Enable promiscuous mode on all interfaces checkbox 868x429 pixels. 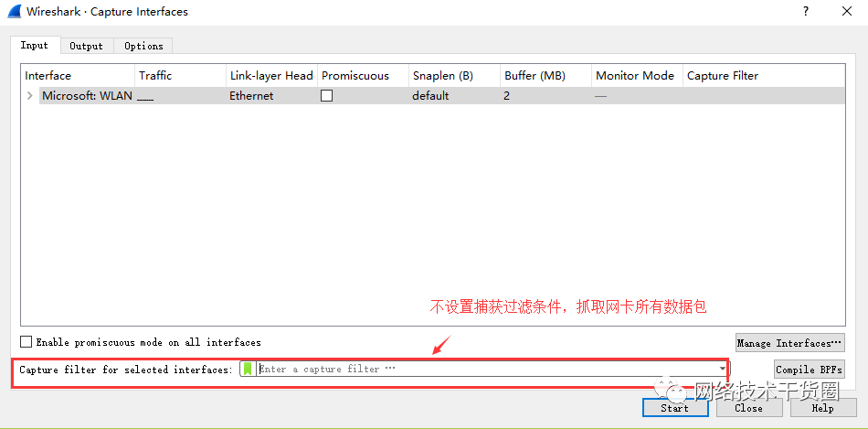coord(26,342)
